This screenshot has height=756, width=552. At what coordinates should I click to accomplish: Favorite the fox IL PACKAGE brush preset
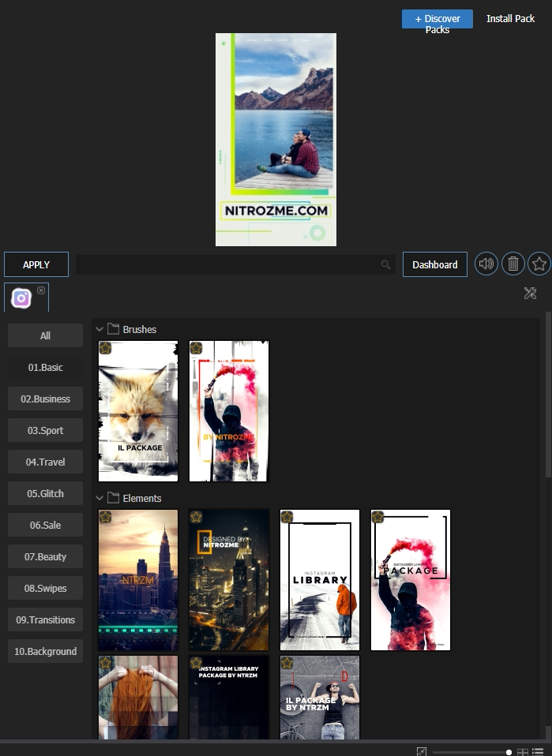[x=105, y=348]
